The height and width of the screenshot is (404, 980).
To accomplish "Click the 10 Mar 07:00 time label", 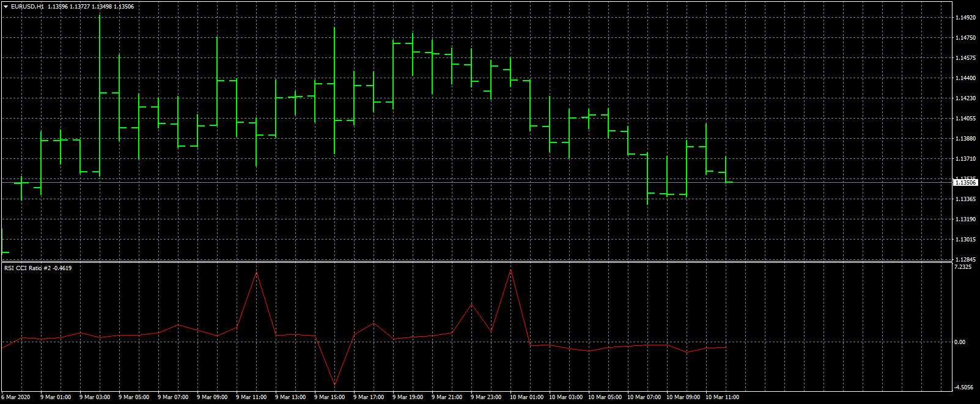I will point(644,397).
